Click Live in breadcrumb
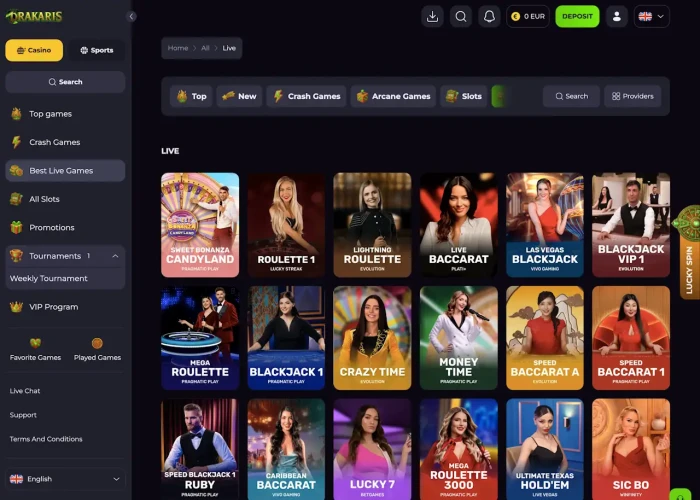This screenshot has width=700, height=500. (x=229, y=48)
